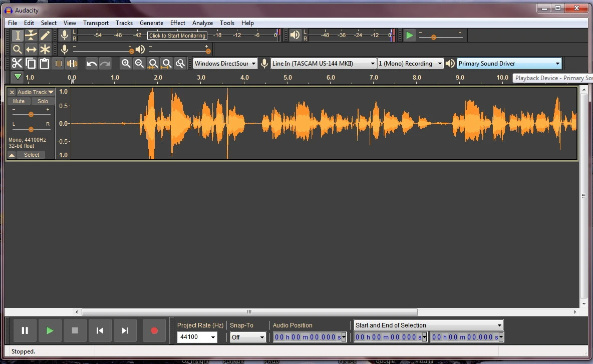This screenshot has width=593, height=364.
Task: Mute the Audio Track
Action: [19, 101]
